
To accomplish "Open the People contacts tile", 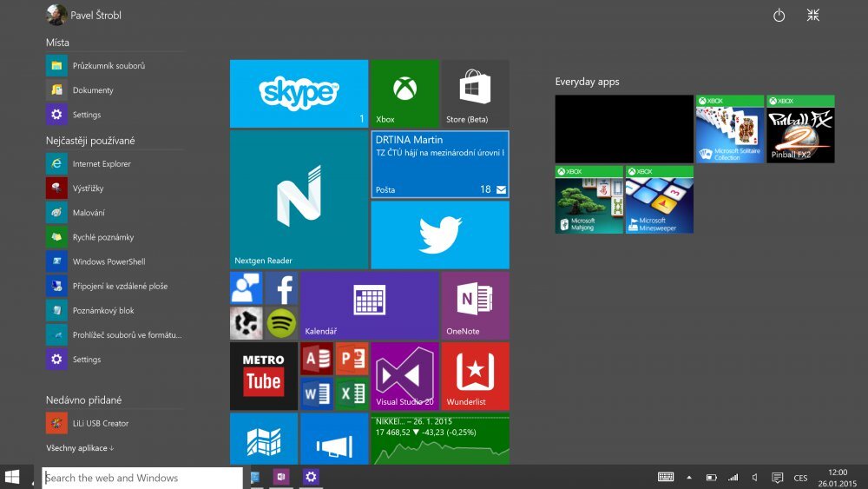I will point(247,288).
